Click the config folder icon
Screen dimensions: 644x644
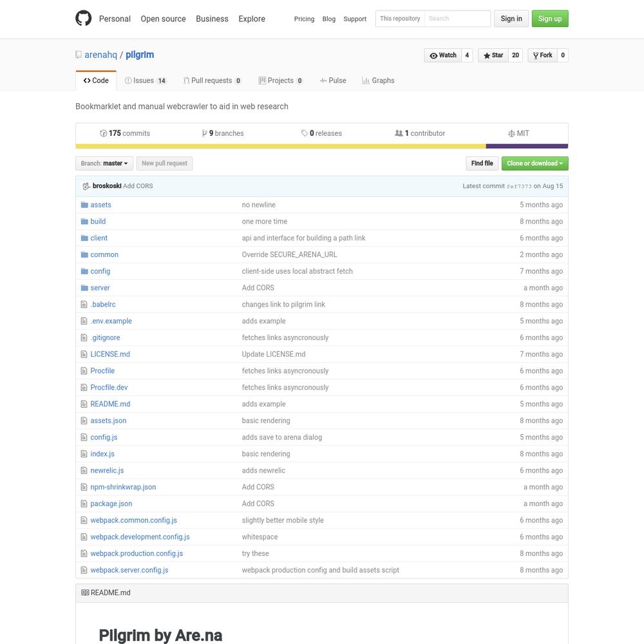[84, 271]
